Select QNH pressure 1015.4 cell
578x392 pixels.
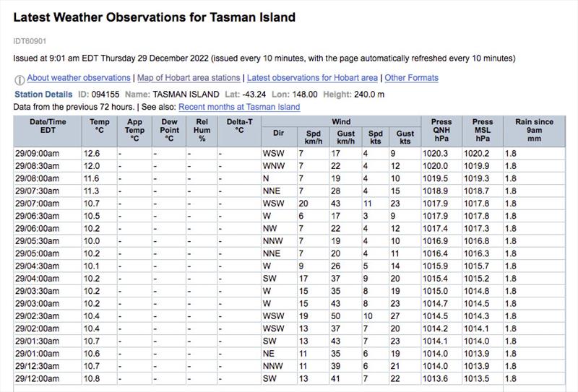[x=441, y=279]
